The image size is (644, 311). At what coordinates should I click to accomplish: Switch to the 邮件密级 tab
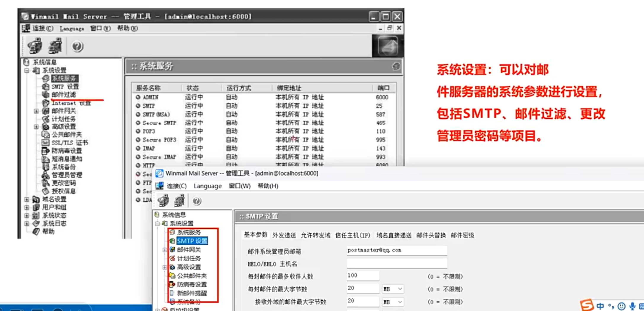tap(462, 235)
